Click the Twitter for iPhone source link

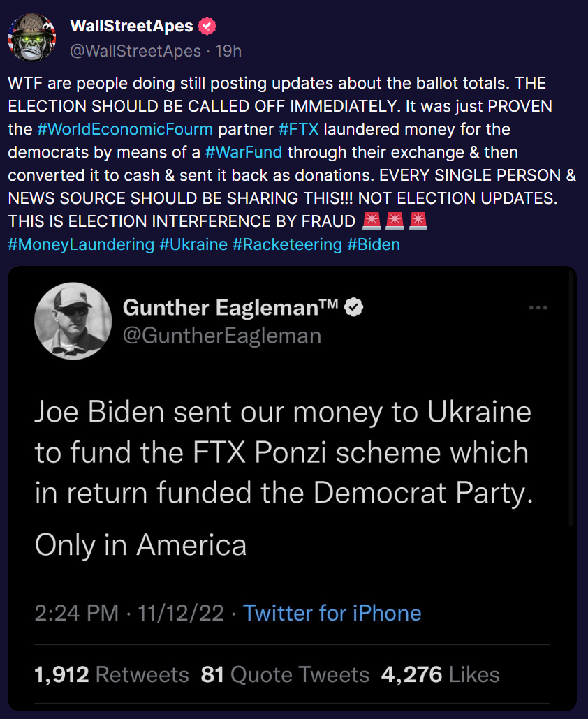point(332,613)
